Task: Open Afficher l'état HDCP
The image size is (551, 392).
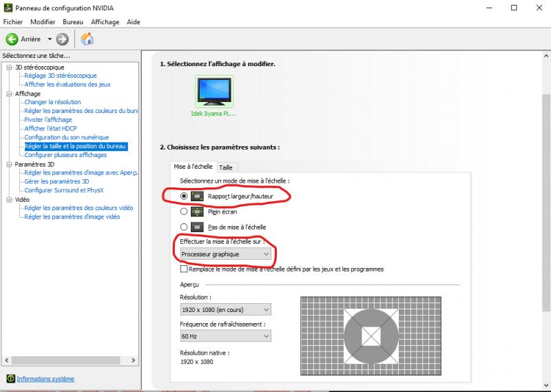Action: pos(50,128)
